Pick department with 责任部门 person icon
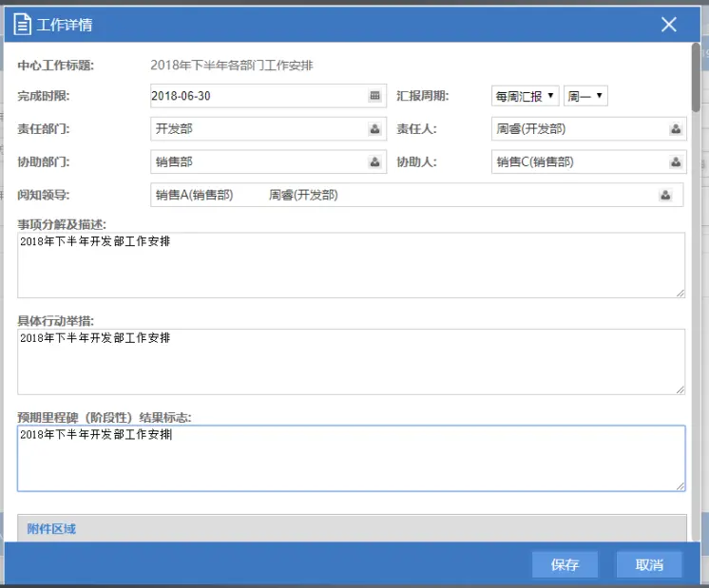The image size is (709, 588). coord(374,129)
